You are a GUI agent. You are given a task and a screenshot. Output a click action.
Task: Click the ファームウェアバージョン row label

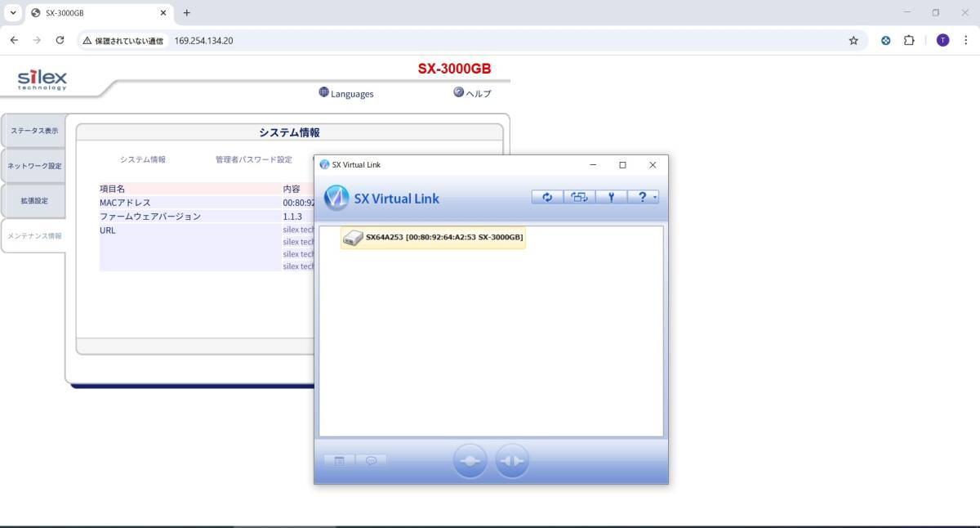coord(150,217)
